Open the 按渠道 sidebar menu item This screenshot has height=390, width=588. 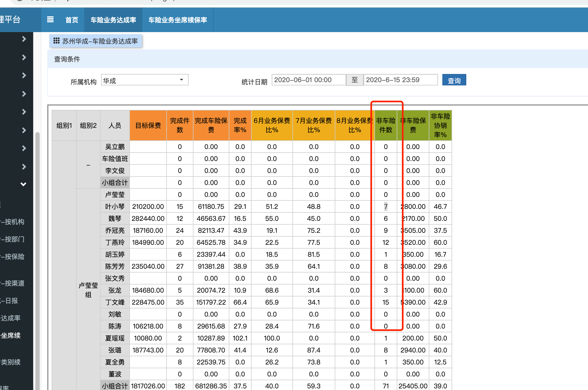pyautogui.click(x=13, y=283)
